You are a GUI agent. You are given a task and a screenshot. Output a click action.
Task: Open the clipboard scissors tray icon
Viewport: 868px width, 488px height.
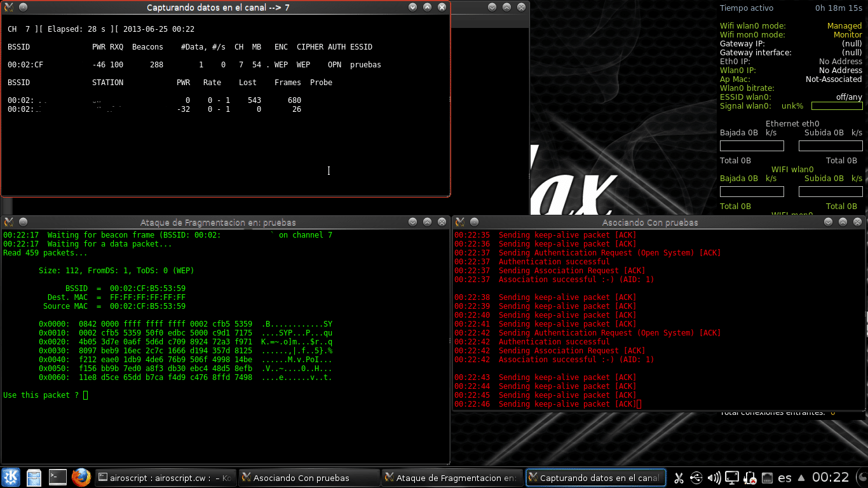pyautogui.click(x=679, y=477)
